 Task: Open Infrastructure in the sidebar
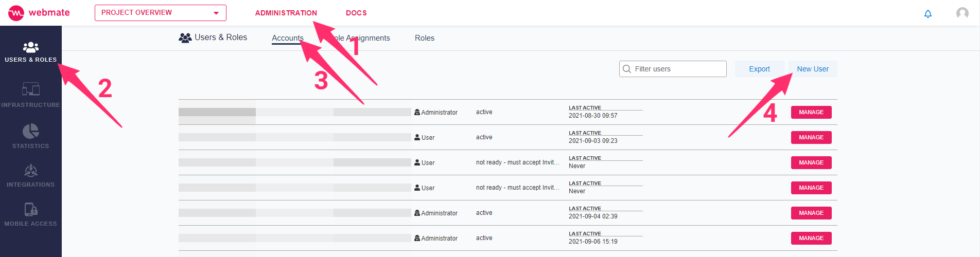click(x=31, y=95)
